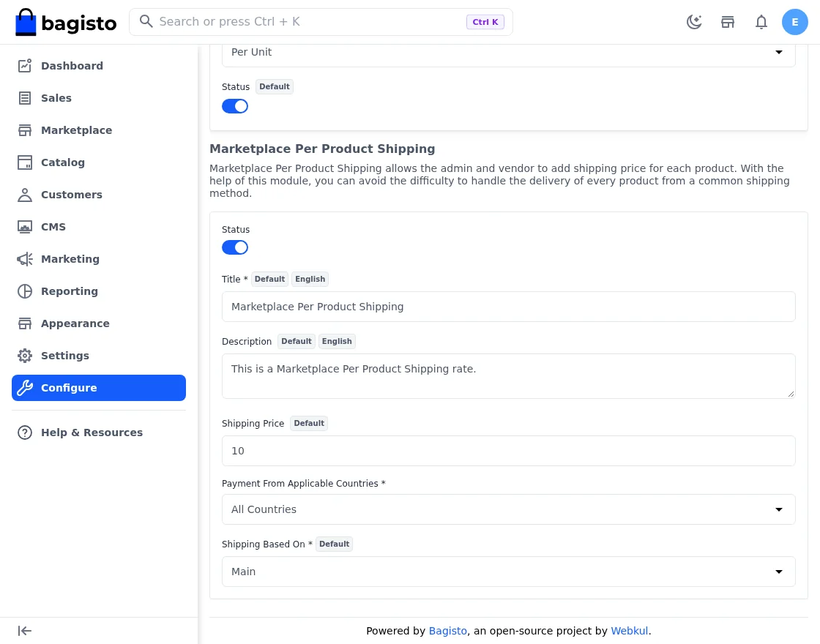This screenshot has width=820, height=644.
Task: Click the English badge next to Description
Action: tap(337, 341)
